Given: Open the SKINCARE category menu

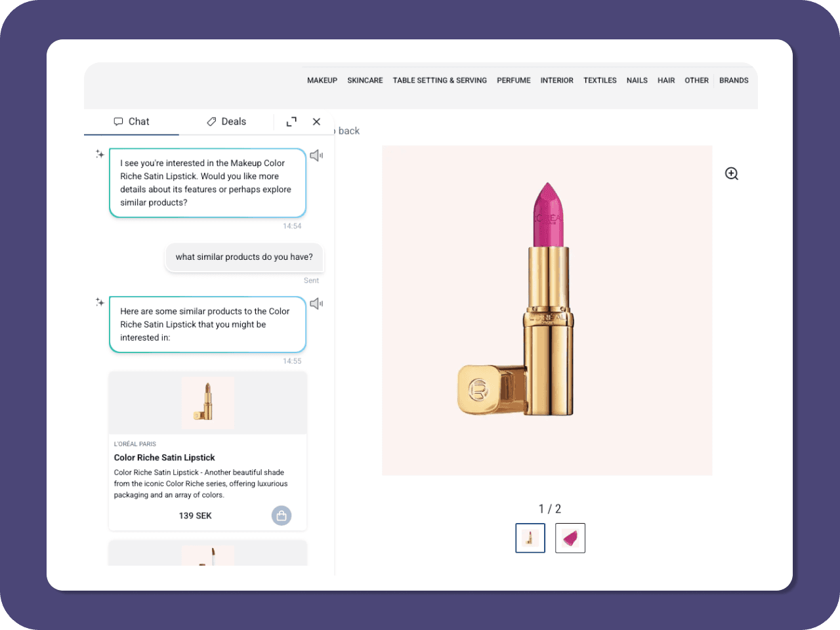Looking at the screenshot, I should 365,80.
